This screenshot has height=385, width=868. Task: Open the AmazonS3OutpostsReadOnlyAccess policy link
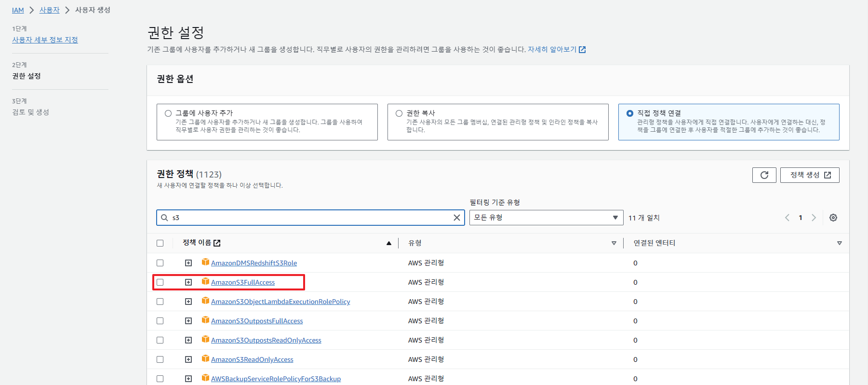point(266,340)
